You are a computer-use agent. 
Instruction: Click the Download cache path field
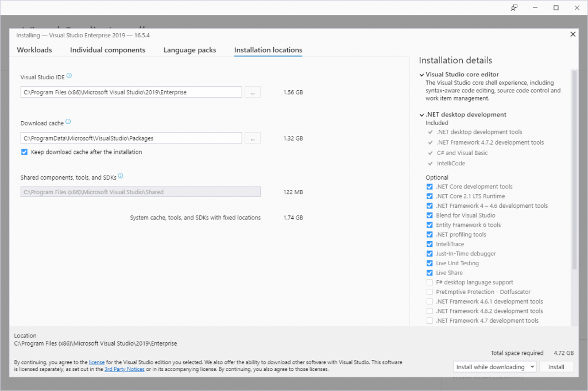click(131, 138)
